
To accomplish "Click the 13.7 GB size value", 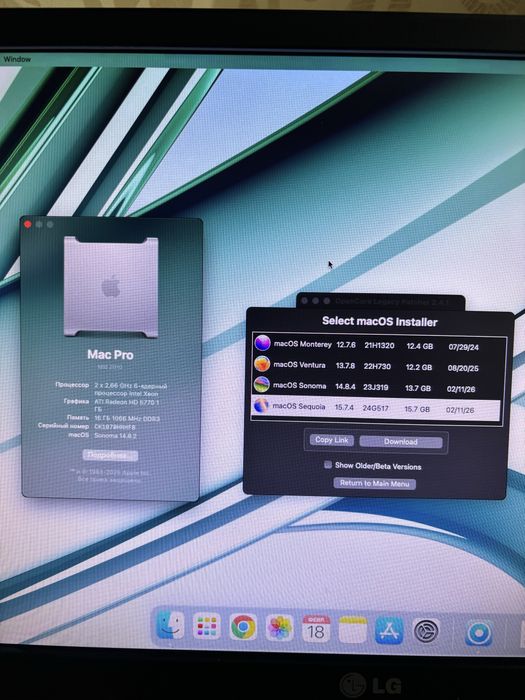I will (418, 388).
